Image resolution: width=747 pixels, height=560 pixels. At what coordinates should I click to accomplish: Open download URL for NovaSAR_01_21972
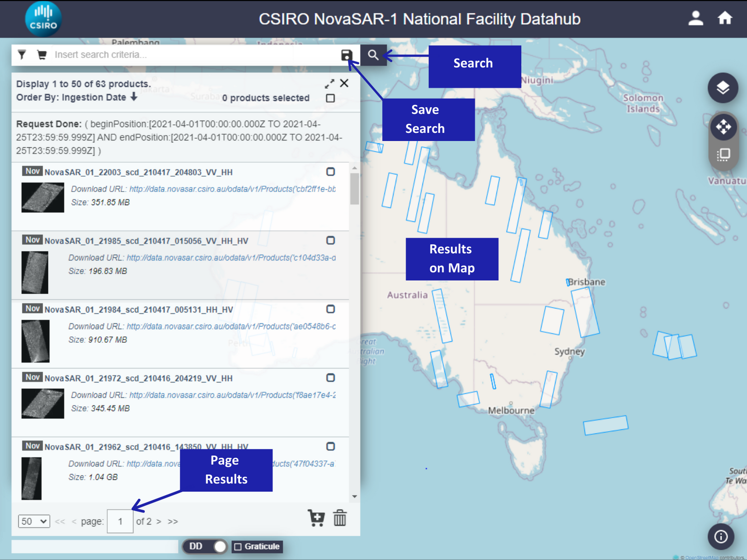[232, 395]
